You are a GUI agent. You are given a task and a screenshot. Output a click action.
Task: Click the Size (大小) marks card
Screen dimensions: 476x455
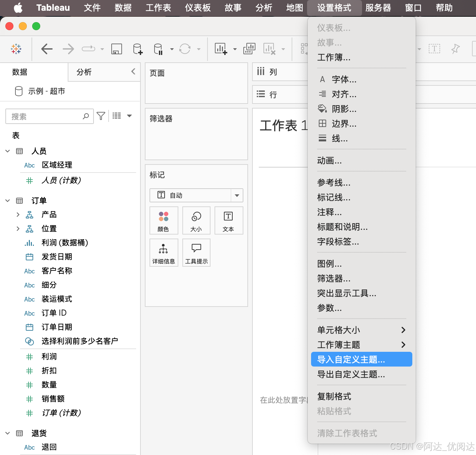(x=196, y=220)
